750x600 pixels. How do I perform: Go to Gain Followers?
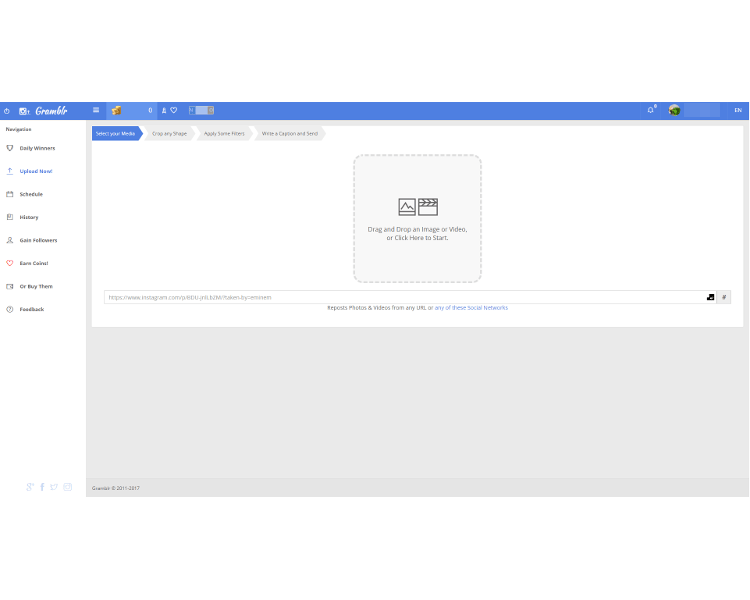[x=38, y=240]
